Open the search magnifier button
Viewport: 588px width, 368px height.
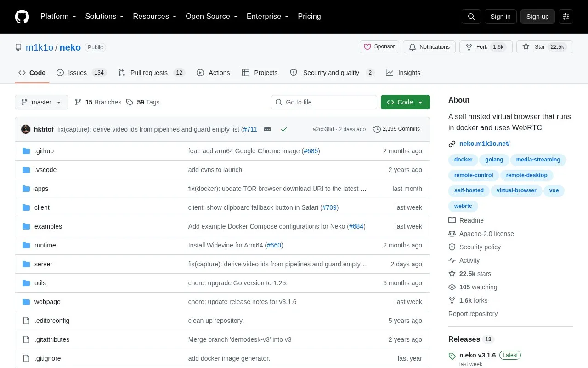471,17
